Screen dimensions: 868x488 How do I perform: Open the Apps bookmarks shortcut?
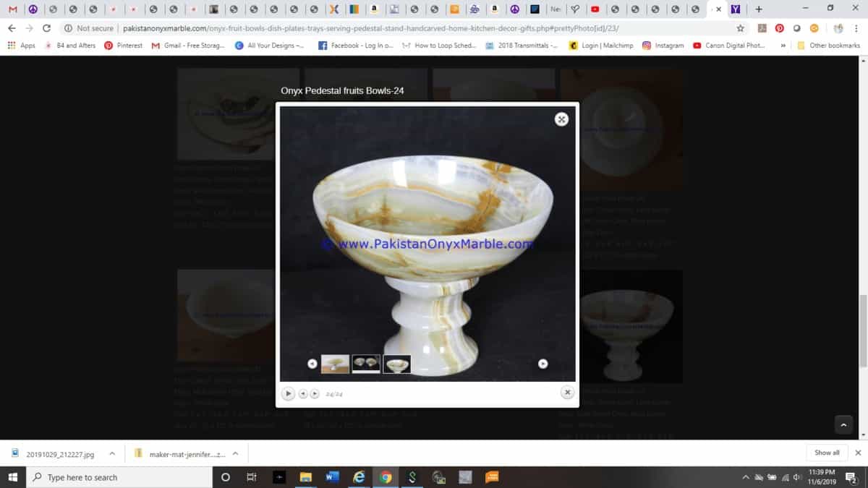pos(21,46)
